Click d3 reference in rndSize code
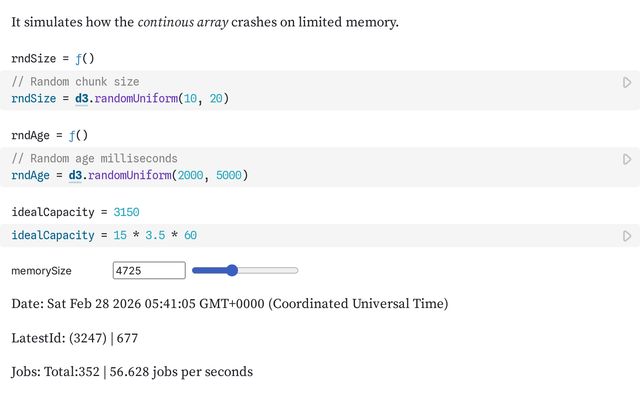 click(x=80, y=98)
